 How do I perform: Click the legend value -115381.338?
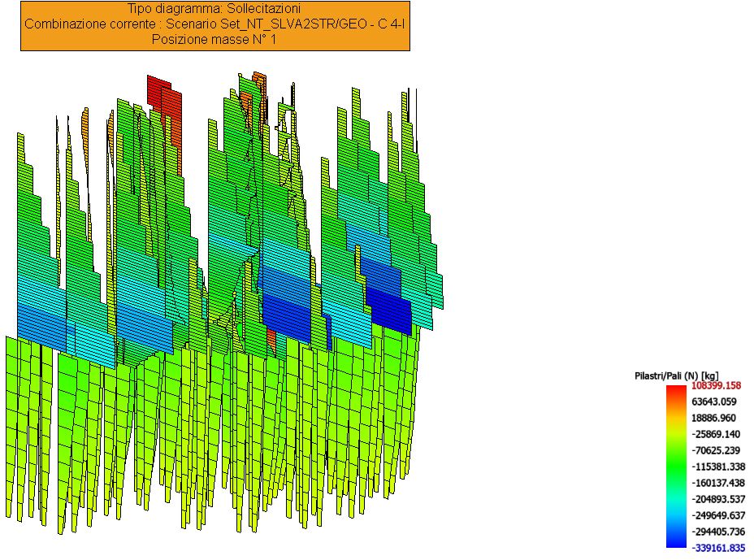pyautogui.click(x=718, y=467)
